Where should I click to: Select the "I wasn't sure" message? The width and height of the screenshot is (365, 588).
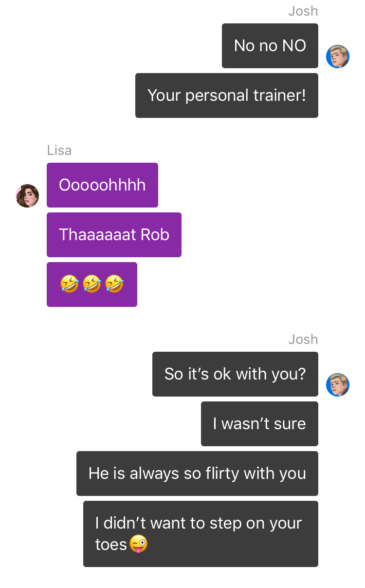[259, 424]
